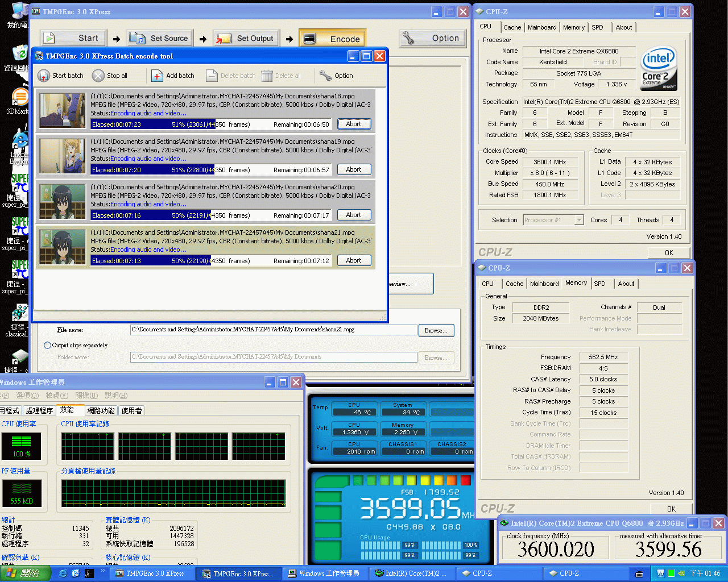Click the Set Source icon button
Viewport: 728px width, 582px height.
point(138,38)
